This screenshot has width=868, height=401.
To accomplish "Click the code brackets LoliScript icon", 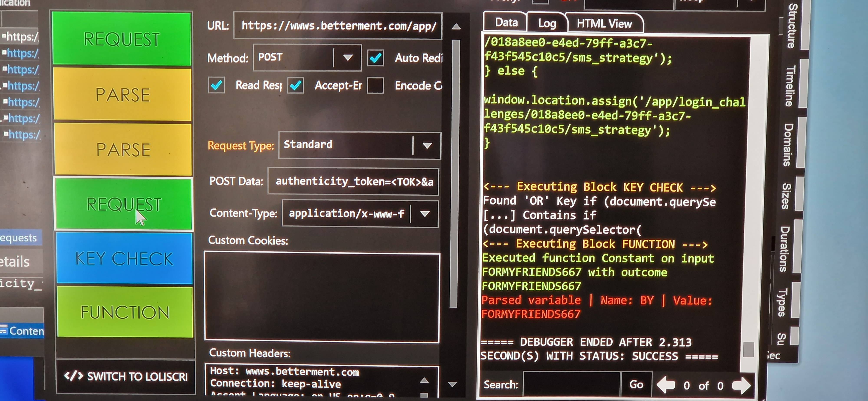I will click(x=74, y=376).
